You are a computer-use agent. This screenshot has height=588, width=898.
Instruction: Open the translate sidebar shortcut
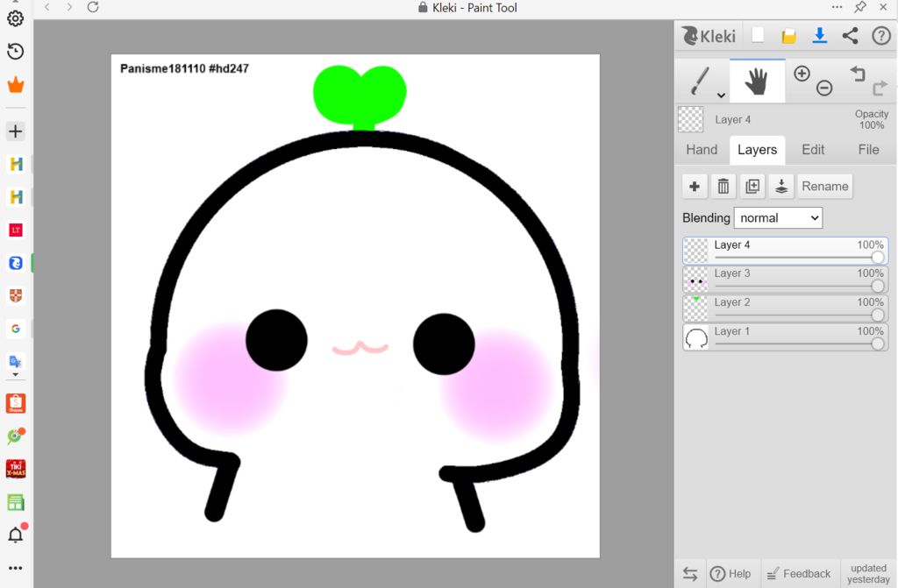click(16, 362)
